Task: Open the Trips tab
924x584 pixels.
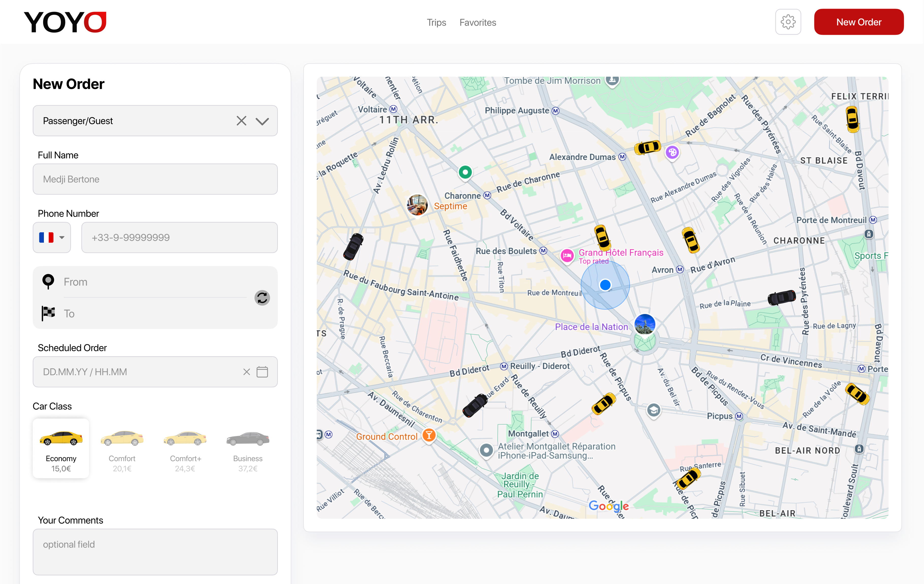Action: 436,22
